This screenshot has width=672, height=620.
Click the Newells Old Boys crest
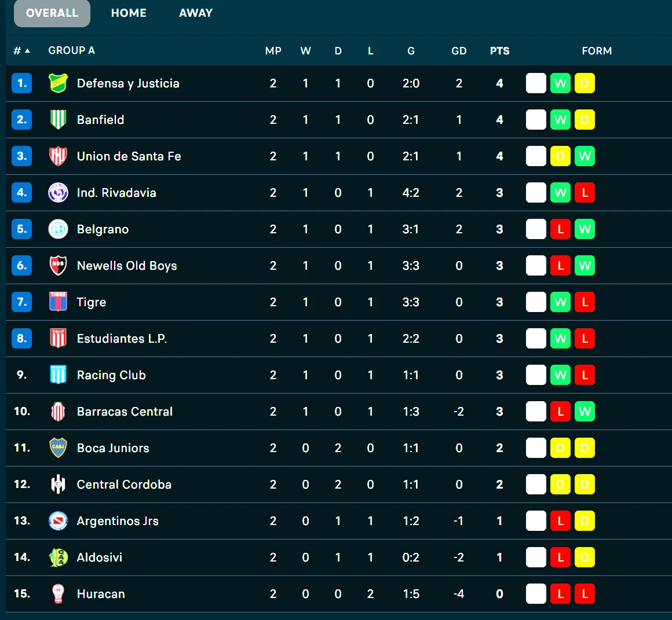pyautogui.click(x=58, y=266)
